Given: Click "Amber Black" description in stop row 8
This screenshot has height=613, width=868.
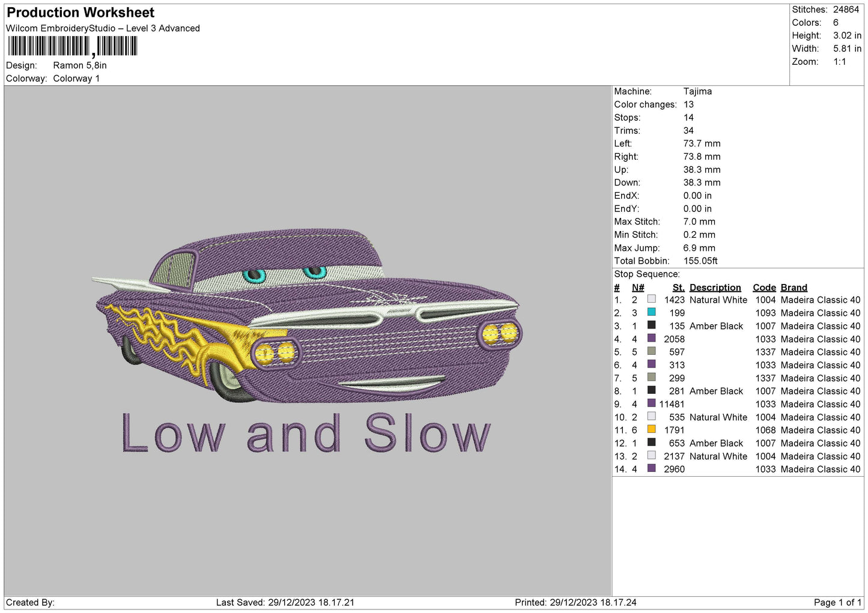Looking at the screenshot, I should pyautogui.click(x=716, y=391).
